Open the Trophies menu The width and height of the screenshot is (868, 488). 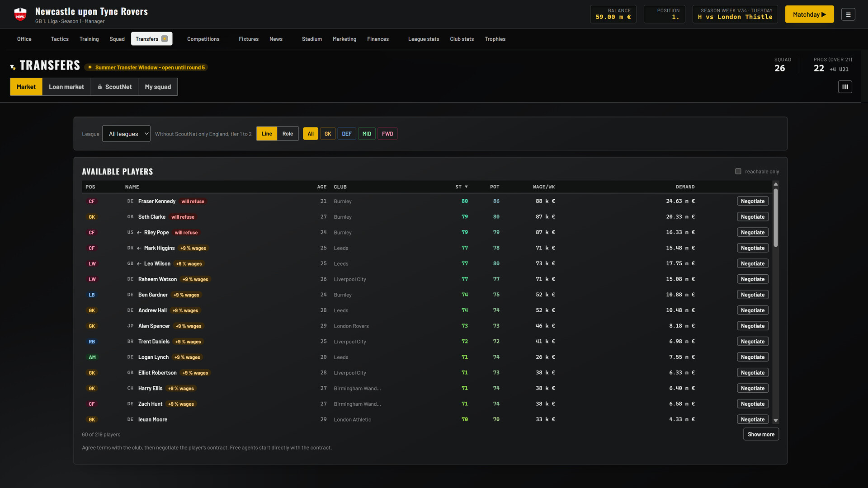coord(495,39)
